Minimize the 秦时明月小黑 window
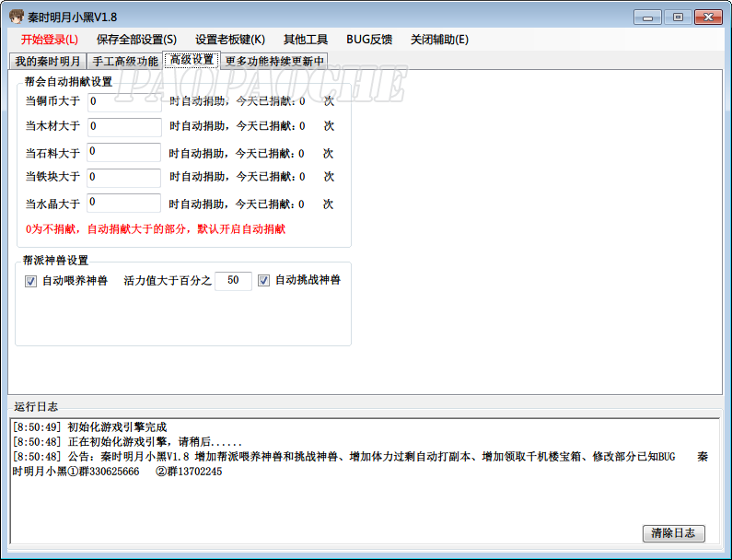 pos(647,17)
